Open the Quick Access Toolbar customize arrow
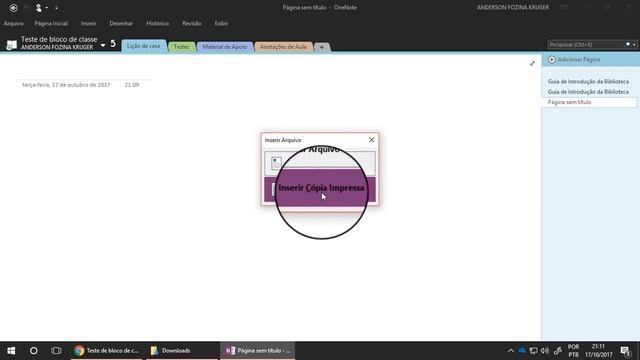This screenshot has height=360, width=640. pyautogui.click(x=56, y=8)
